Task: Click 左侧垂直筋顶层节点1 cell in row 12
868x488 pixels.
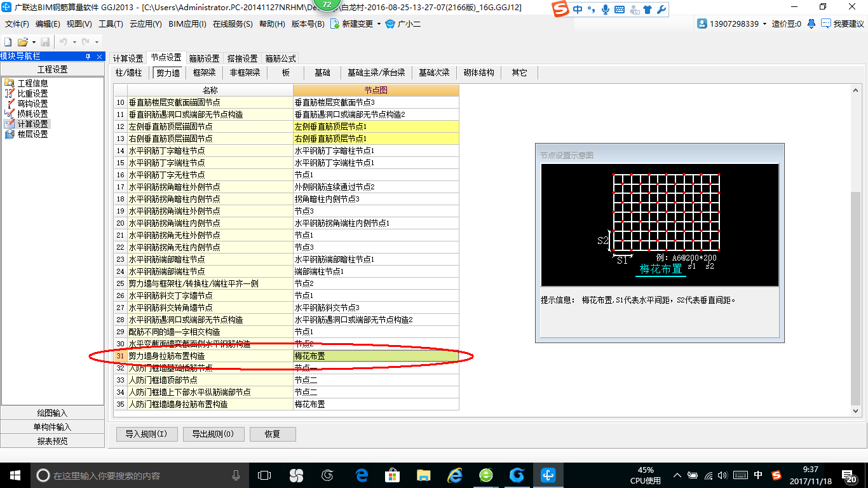Action: [x=376, y=126]
